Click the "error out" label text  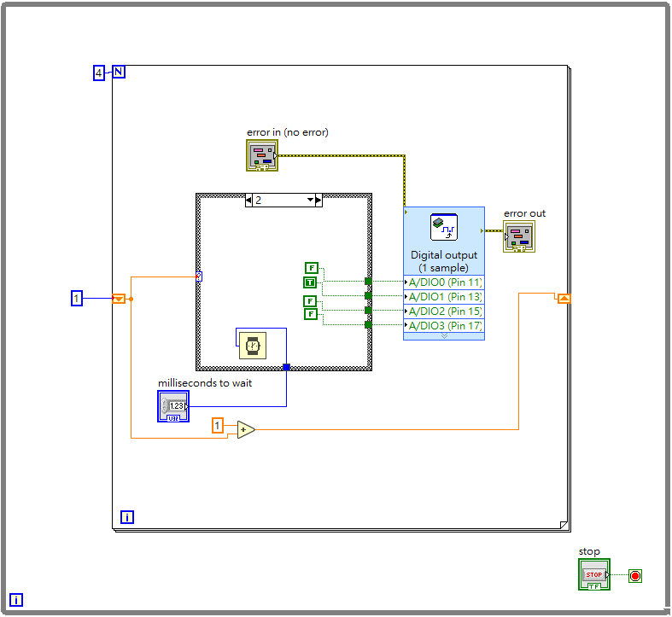pyautogui.click(x=524, y=213)
